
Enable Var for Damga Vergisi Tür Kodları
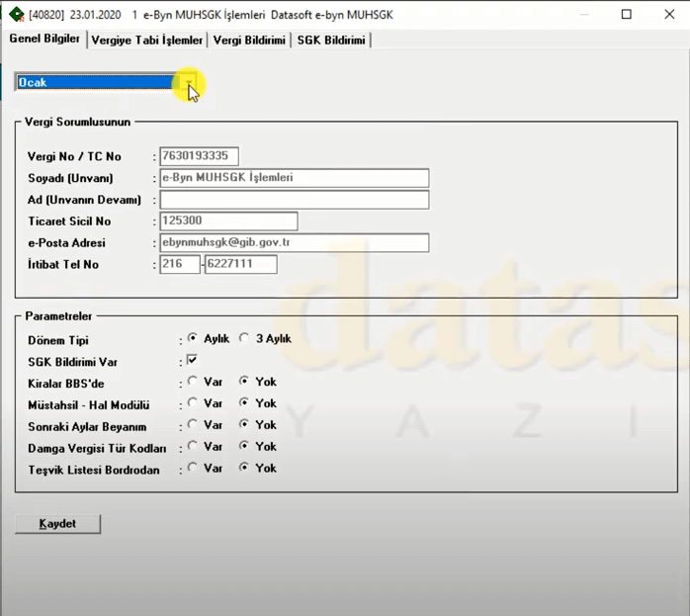193,447
